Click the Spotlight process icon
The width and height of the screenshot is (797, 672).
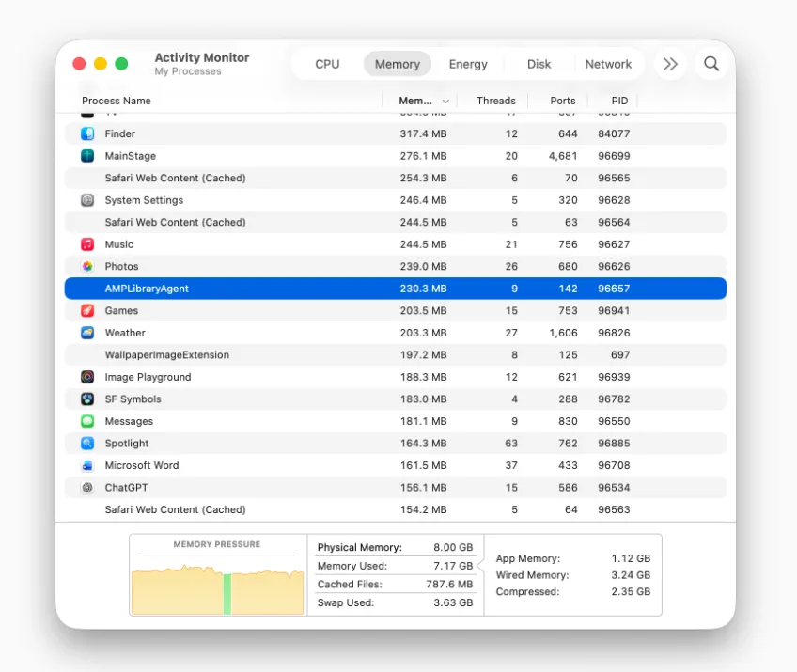coord(87,444)
